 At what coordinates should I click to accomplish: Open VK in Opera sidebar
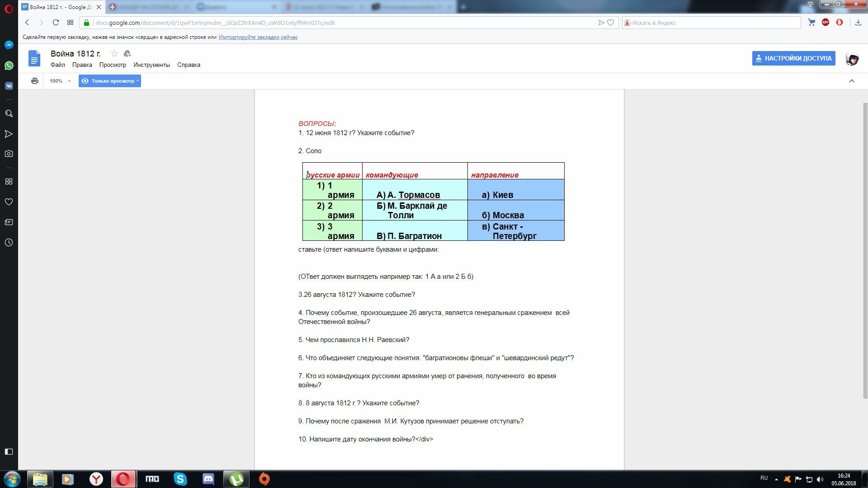point(9,86)
